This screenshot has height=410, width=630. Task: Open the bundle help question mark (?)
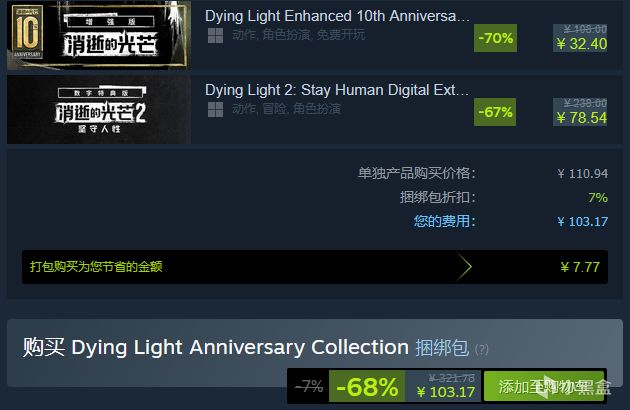481,349
